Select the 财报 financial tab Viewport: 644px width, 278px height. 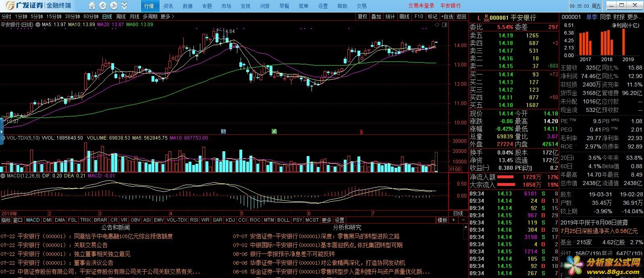(619, 17)
